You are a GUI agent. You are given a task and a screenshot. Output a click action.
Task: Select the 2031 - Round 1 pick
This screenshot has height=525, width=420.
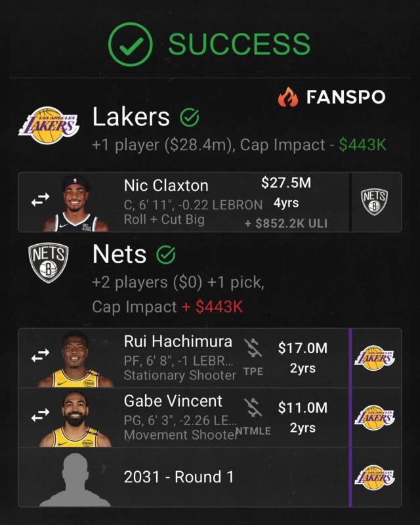178,477
